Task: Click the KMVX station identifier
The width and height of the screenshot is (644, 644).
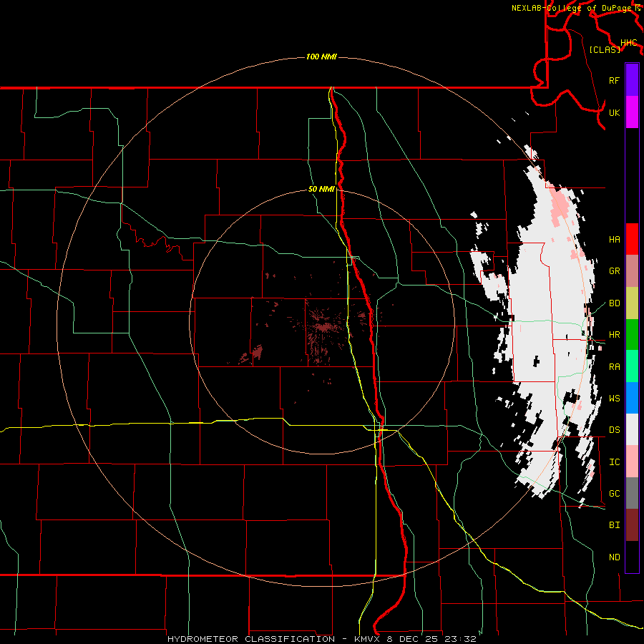Action: point(369,639)
